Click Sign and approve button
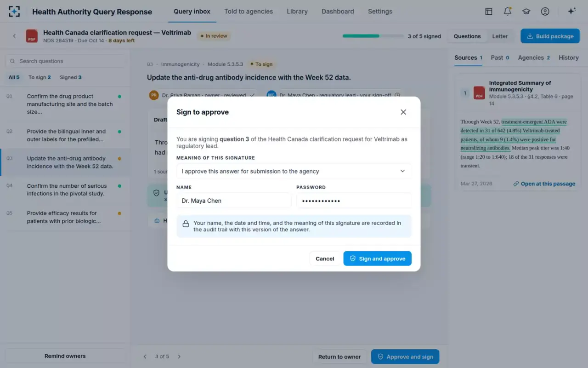 (x=377, y=259)
